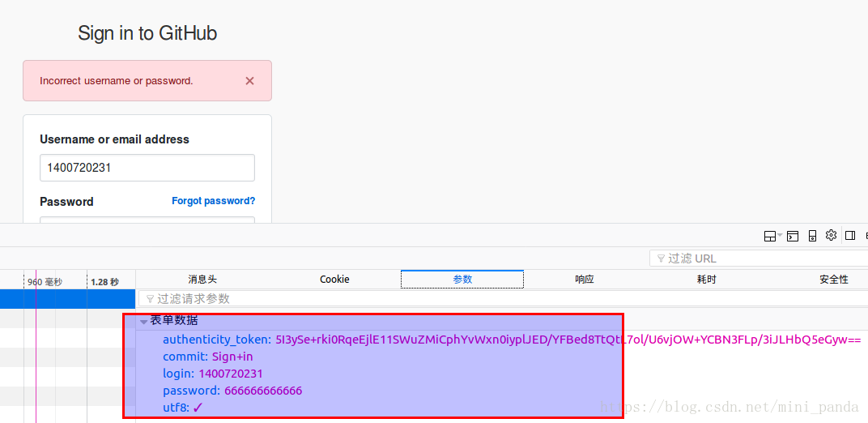Open developer tools settings gear
This screenshot has width=868, height=423.
pos(831,235)
